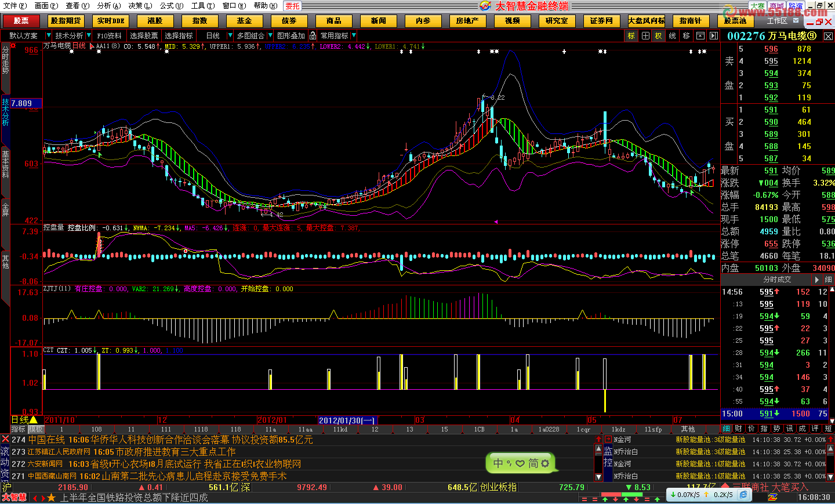The width and height of the screenshot is (835, 504).
Task: Click the F10资料 button
Action: click(x=109, y=35)
